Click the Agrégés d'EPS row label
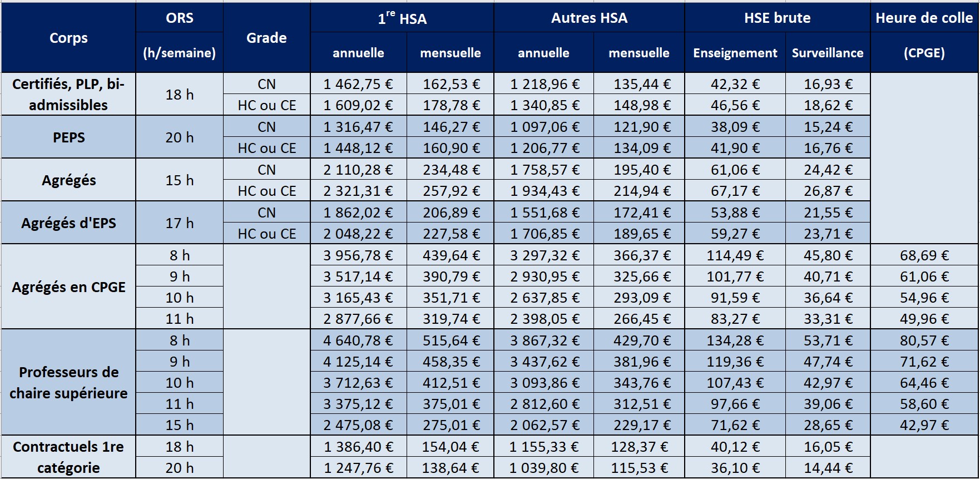 (x=68, y=223)
